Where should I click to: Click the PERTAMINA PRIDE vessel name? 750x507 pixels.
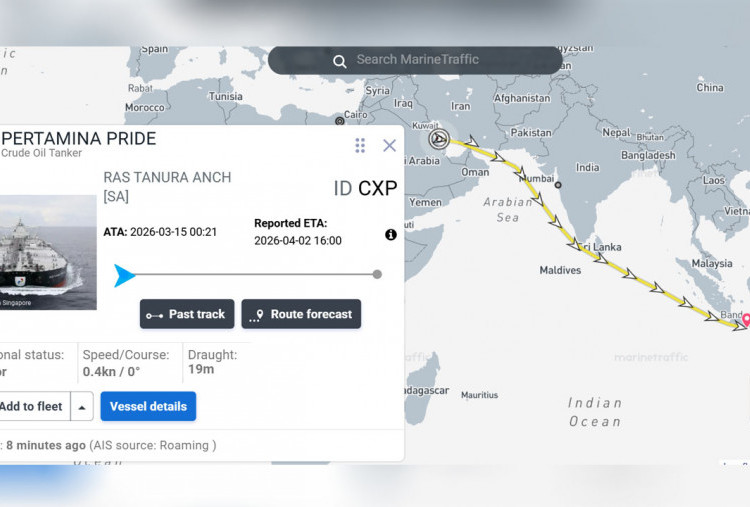coord(78,139)
